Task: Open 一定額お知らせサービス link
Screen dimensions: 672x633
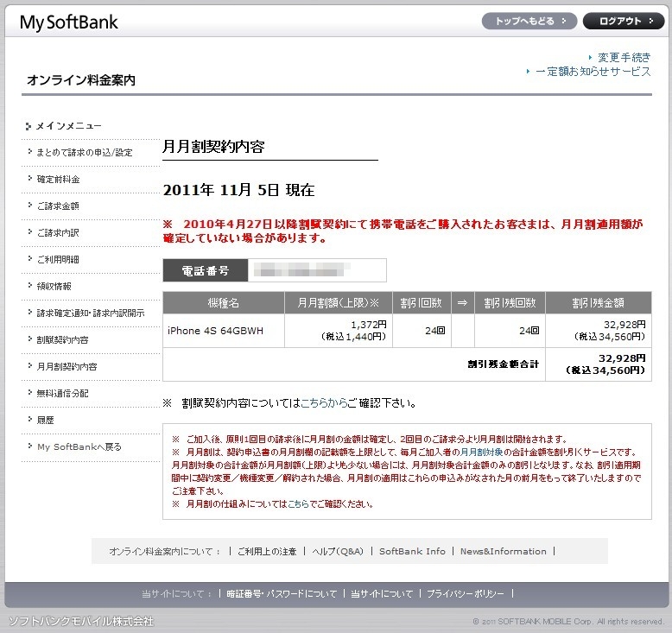Action: (x=593, y=72)
